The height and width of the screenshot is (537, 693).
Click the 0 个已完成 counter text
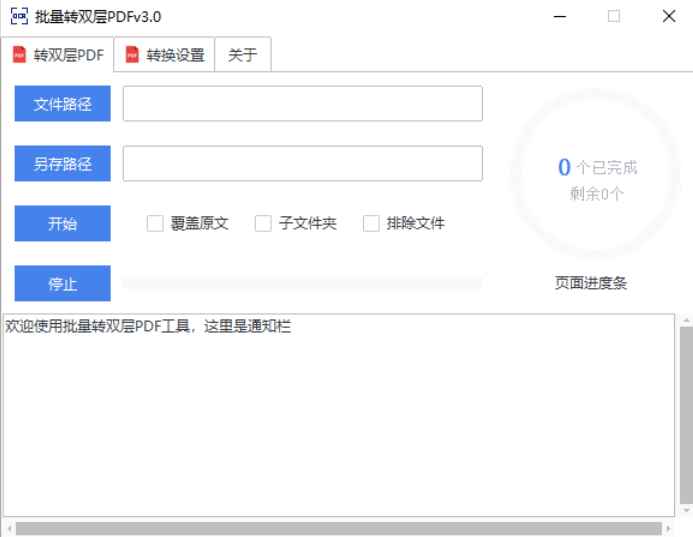(x=598, y=167)
